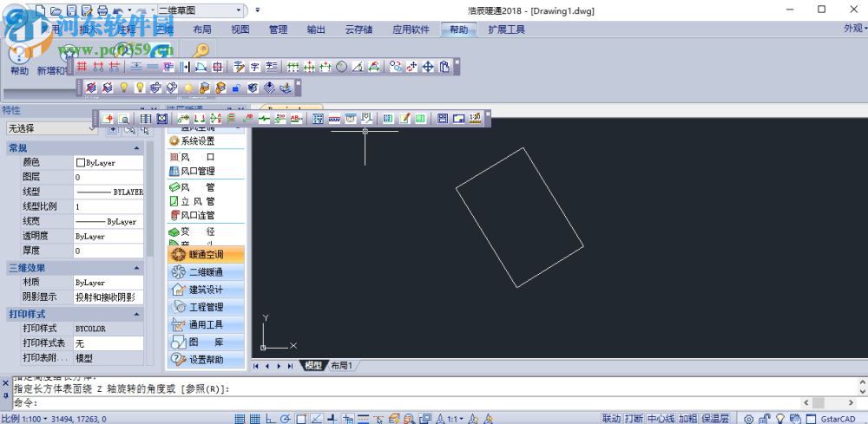Click the sun-shaped thaw layer icon
Screen dimensions: 868x424
click(x=188, y=88)
